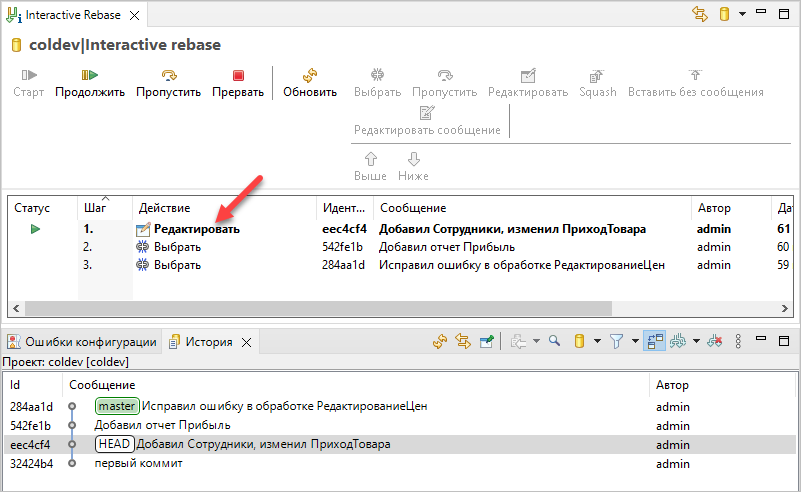Select the История tab
The width and height of the screenshot is (801, 492).
coord(208,342)
